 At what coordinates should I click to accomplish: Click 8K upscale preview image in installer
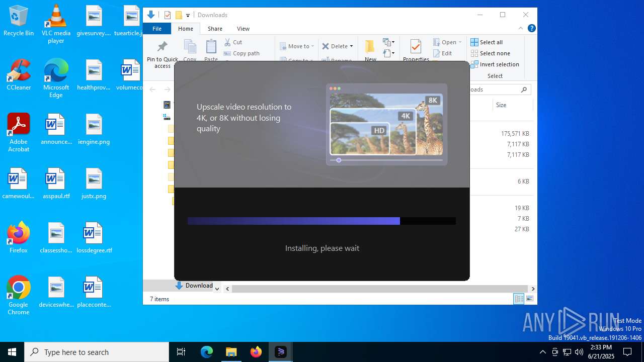pos(386,124)
